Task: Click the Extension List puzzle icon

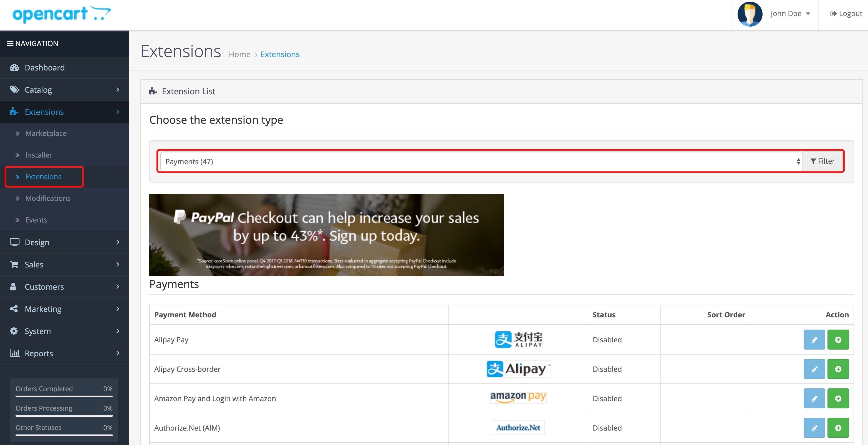Action: pos(153,91)
